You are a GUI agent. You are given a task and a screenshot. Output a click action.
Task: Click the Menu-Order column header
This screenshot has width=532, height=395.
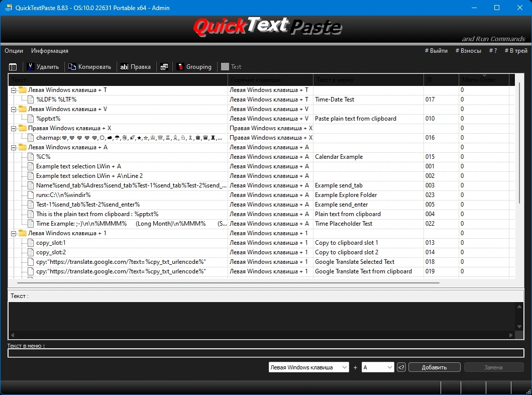(484, 80)
